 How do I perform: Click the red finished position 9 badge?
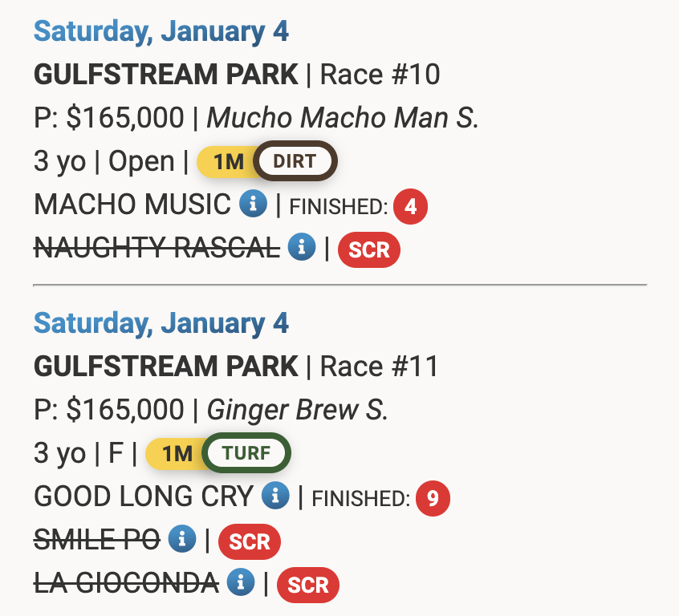tap(433, 499)
